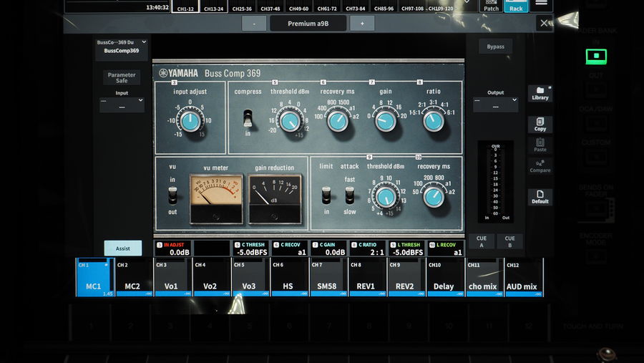Open the plugin Library
Image resolution: width=644 pixels, height=363 pixels.
tap(540, 93)
